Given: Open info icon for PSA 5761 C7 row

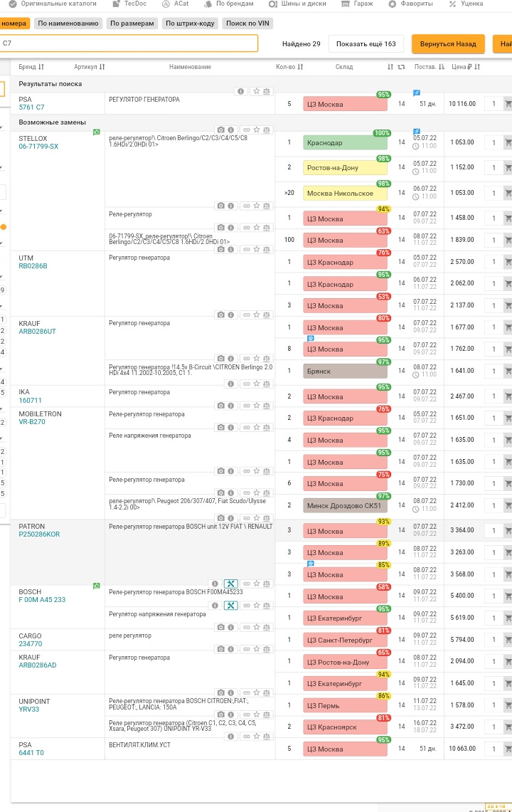Looking at the screenshot, I should (x=241, y=91).
